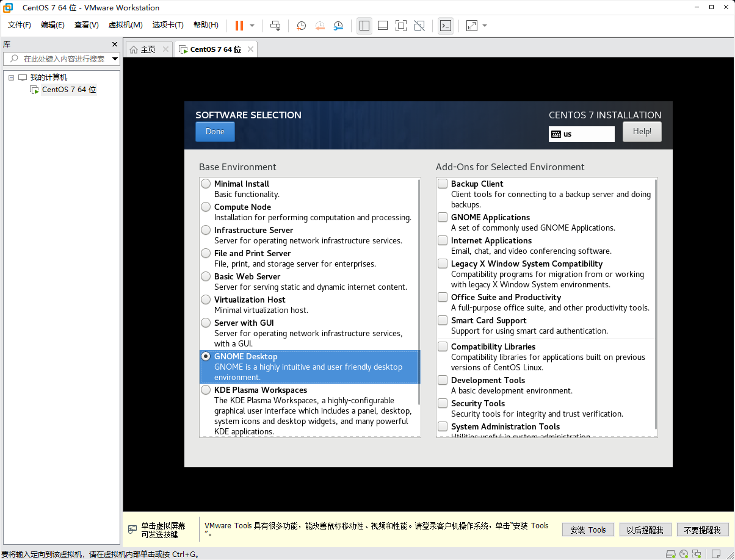Take a snapshot with the clock-plus icon

pyautogui.click(x=301, y=25)
